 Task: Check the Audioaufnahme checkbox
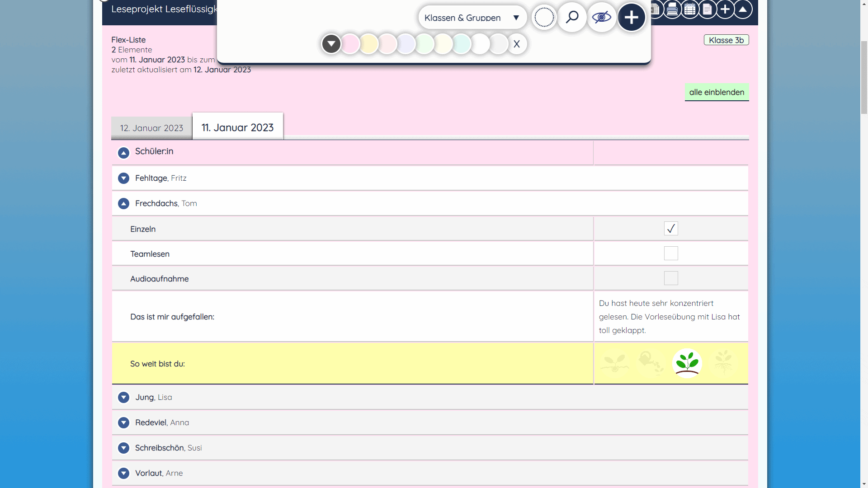tap(671, 278)
